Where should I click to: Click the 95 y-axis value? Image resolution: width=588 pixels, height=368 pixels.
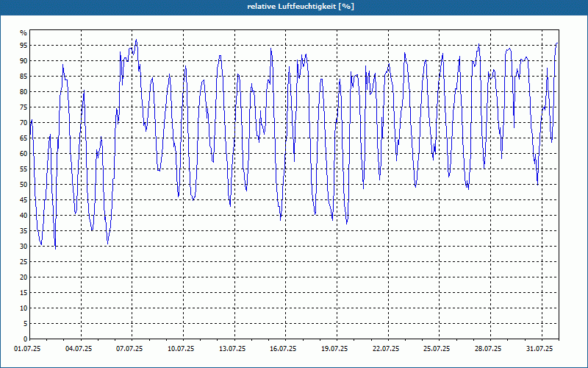click(24, 46)
